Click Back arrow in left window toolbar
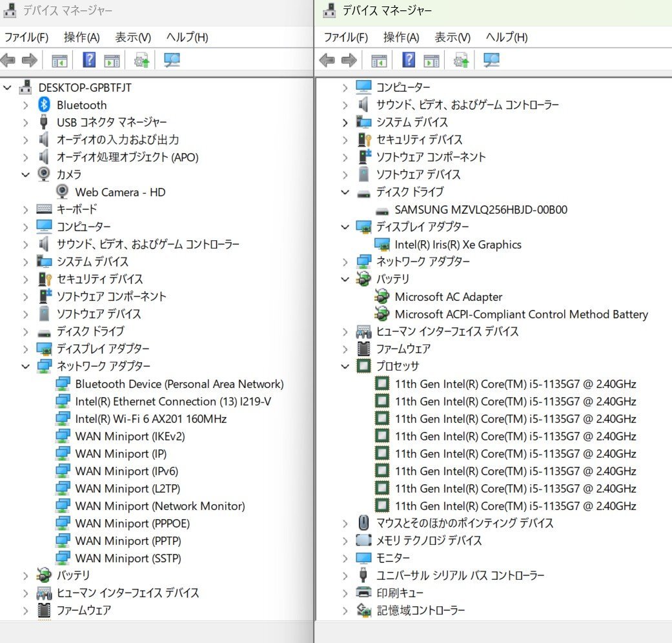 [x=8, y=60]
